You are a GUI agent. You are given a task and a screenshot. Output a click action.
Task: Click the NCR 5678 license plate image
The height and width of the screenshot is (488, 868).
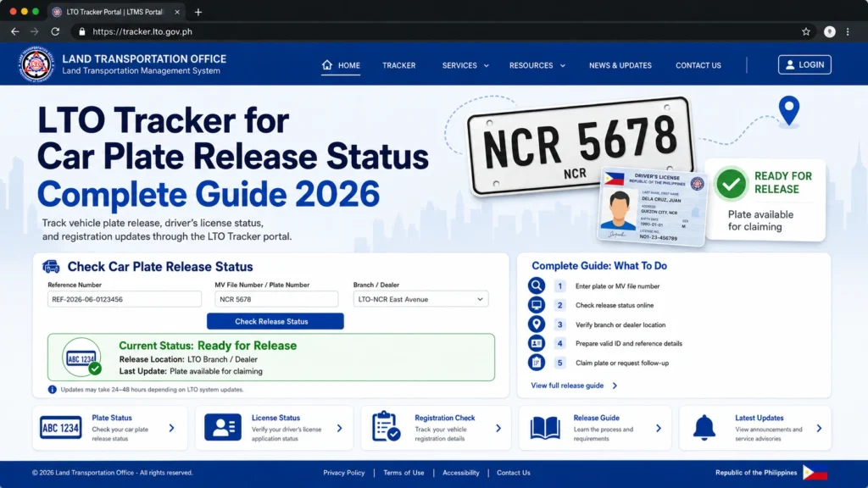click(580, 145)
